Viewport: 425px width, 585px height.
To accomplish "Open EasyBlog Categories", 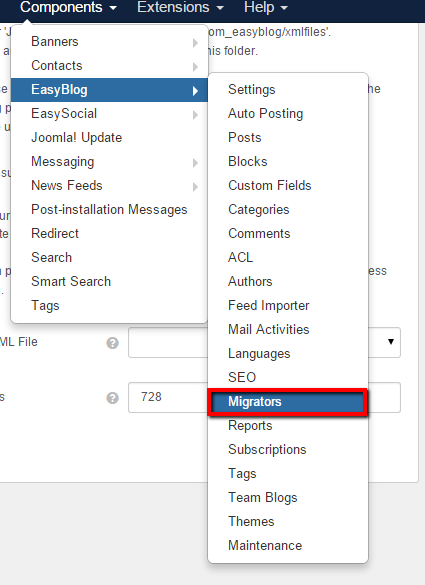I will pos(288,210).
